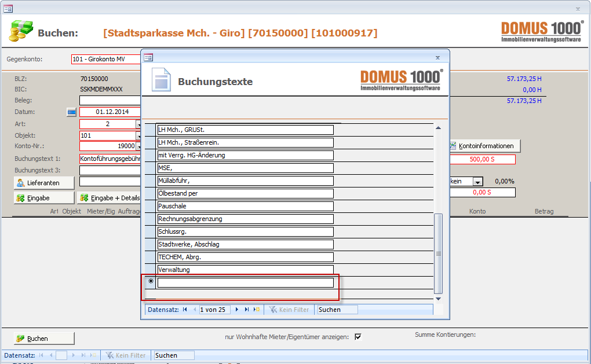This screenshot has height=364, width=591.
Task: Select the 'LH Mch., Straßenrein.' entry
Action: pos(245,143)
